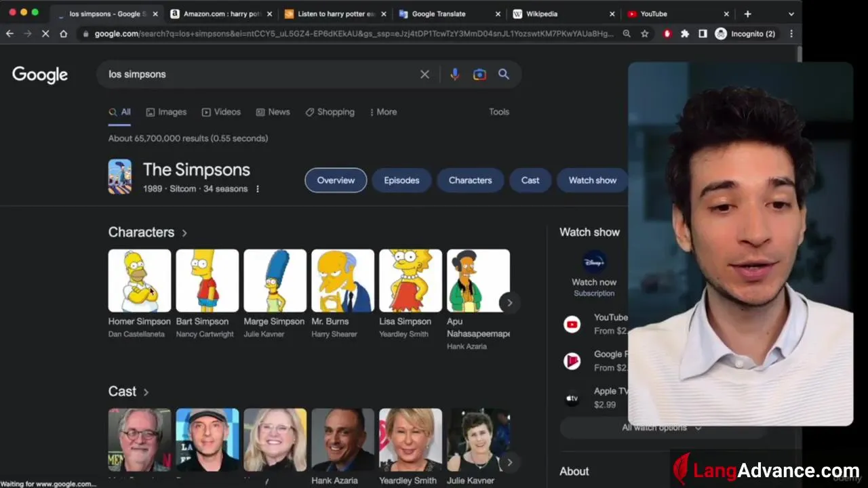The height and width of the screenshot is (488, 868).
Task: Click the Google logo
Action: [x=40, y=75]
